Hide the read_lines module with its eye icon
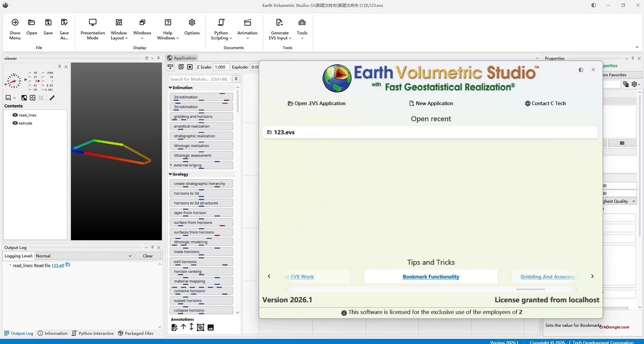Image resolution: width=644 pixels, height=344 pixels. pyautogui.click(x=15, y=114)
